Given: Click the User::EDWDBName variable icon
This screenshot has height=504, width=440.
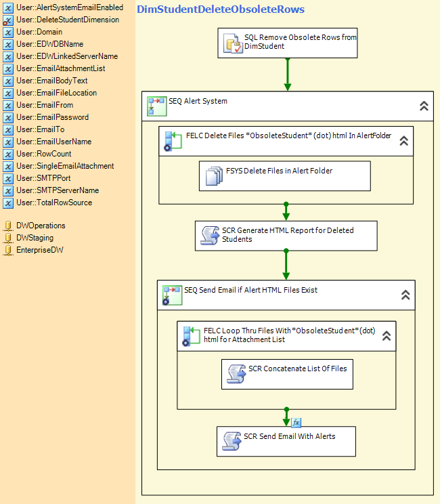Looking at the screenshot, I should (8, 44).
